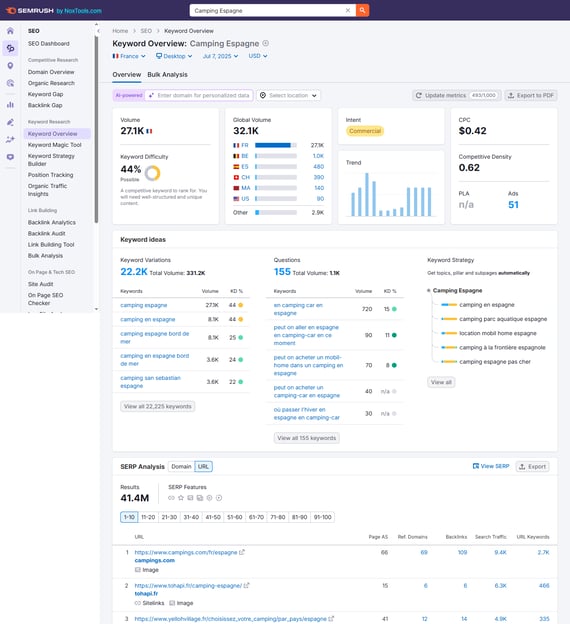Viewport: 570px width, 624px height.
Task: Click the Commercial intent badge
Action: pos(365,131)
